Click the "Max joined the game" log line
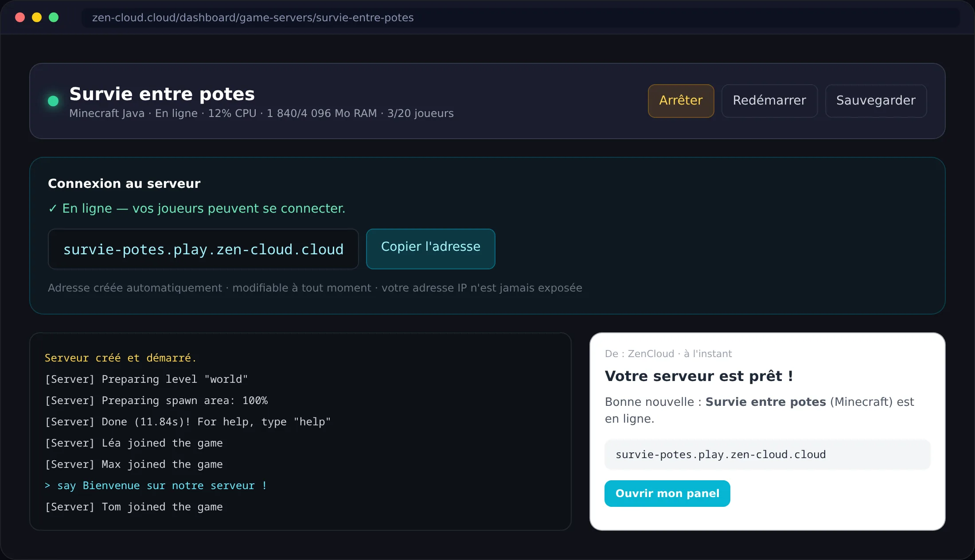 [133, 464]
